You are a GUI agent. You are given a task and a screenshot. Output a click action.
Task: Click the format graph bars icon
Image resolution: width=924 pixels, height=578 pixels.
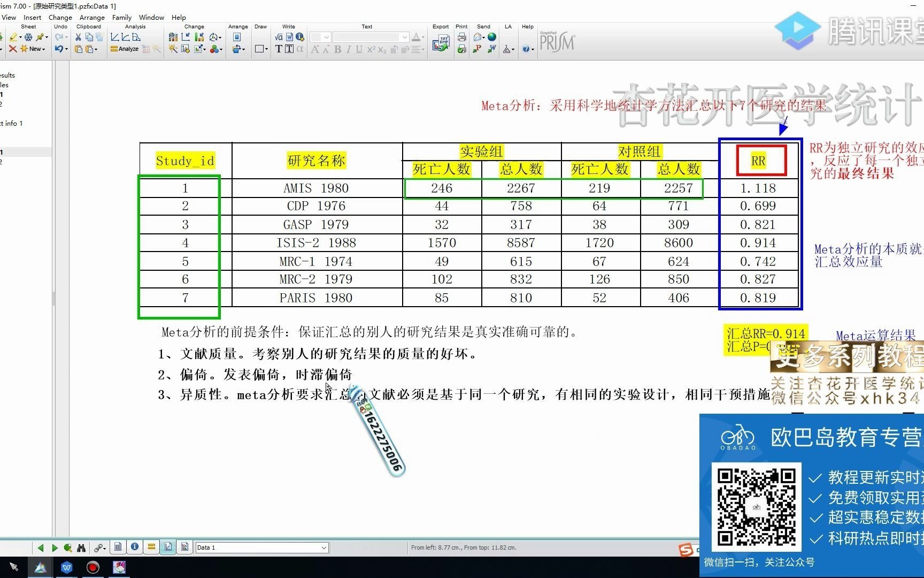click(x=199, y=37)
